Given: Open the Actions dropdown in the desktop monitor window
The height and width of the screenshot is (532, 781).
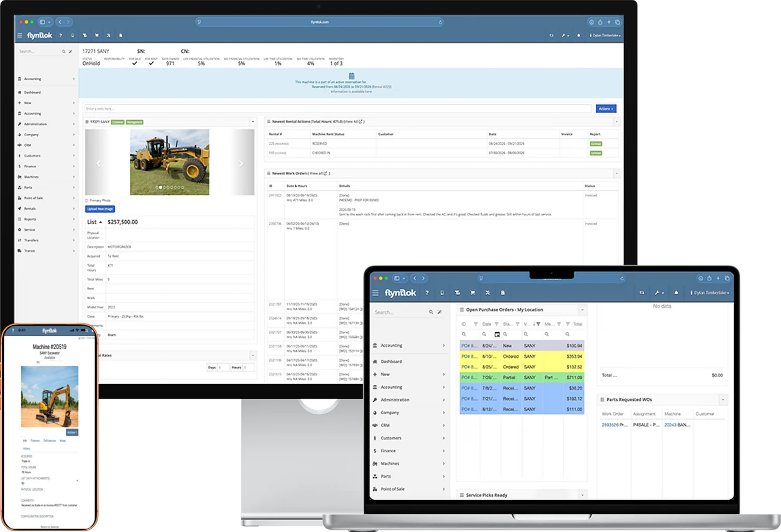Looking at the screenshot, I should pos(606,109).
